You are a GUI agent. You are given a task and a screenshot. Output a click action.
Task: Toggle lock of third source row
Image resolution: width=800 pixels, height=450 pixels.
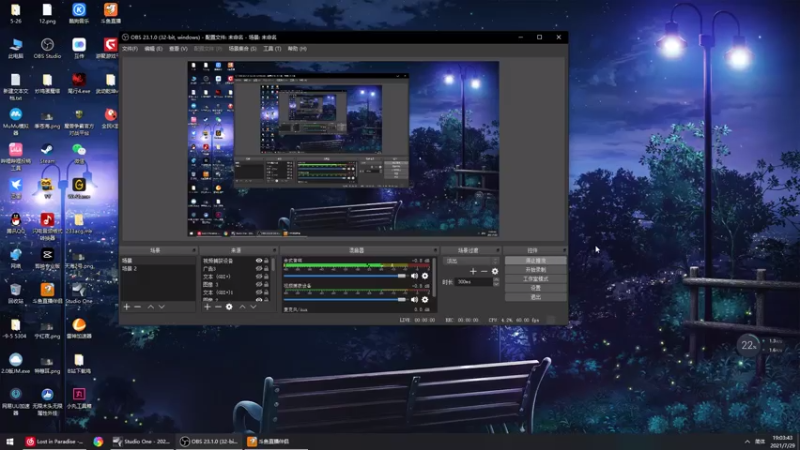(x=266, y=277)
